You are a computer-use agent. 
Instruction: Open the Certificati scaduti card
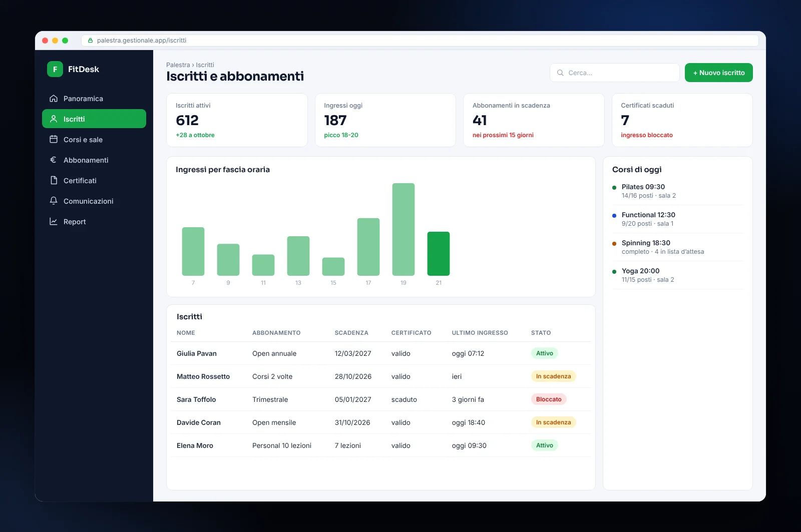coord(682,120)
